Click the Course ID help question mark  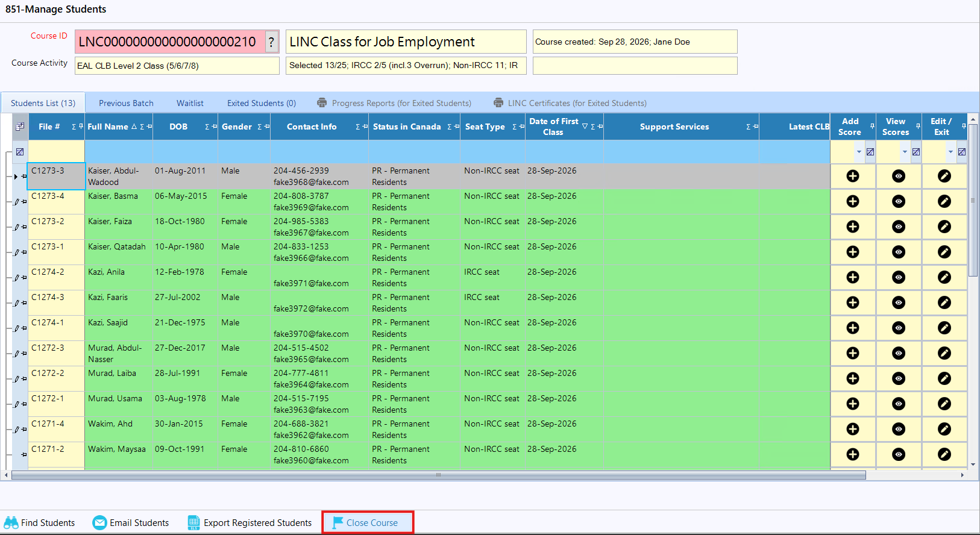point(272,42)
